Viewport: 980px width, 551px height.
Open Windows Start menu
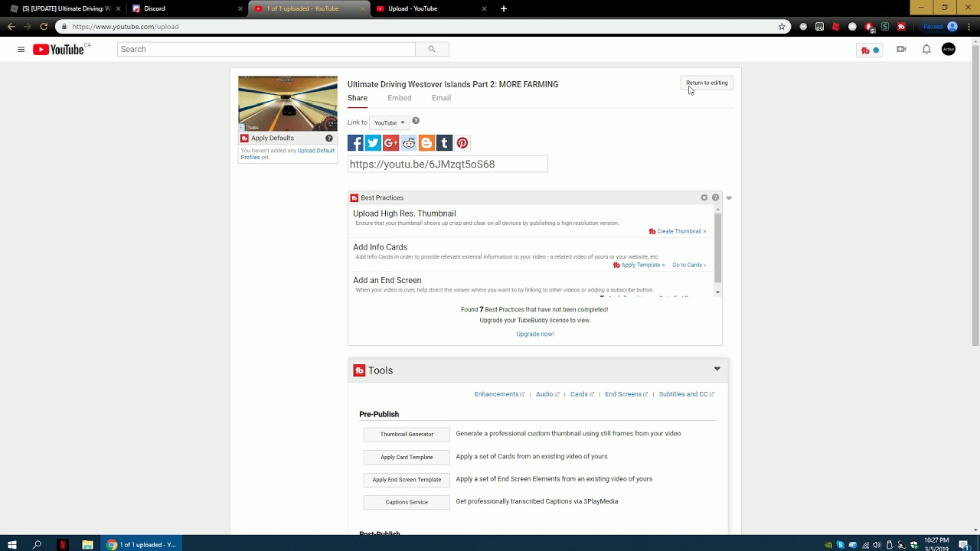[12, 545]
